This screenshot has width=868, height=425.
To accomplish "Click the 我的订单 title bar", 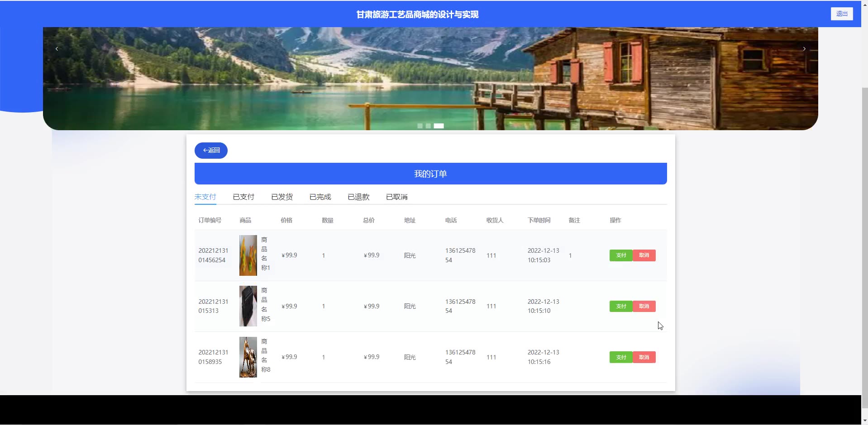I will (x=431, y=174).
